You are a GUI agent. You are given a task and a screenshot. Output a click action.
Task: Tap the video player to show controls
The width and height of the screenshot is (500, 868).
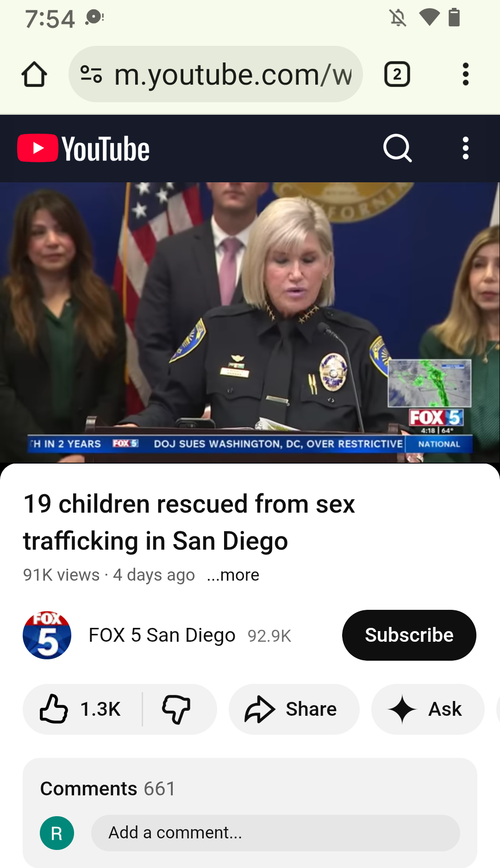click(250, 322)
